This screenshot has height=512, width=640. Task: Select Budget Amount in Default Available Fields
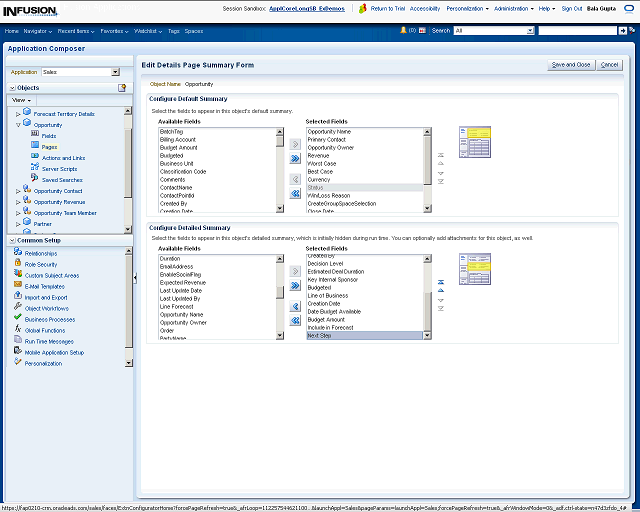[x=178, y=147]
